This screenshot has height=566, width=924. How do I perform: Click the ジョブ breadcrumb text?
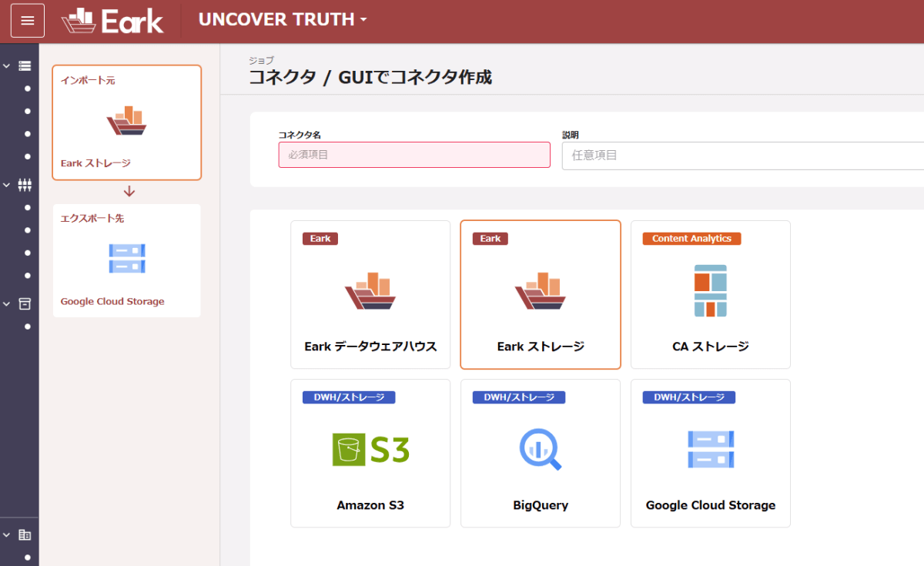coord(261,60)
